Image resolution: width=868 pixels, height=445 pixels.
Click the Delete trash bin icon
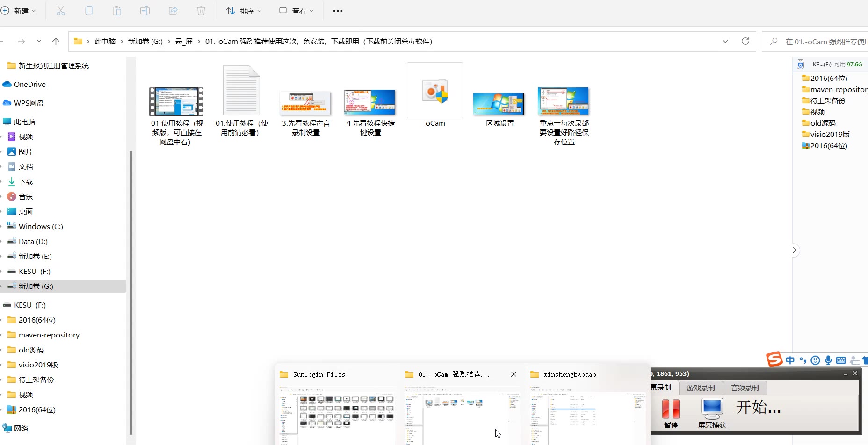[x=201, y=11]
